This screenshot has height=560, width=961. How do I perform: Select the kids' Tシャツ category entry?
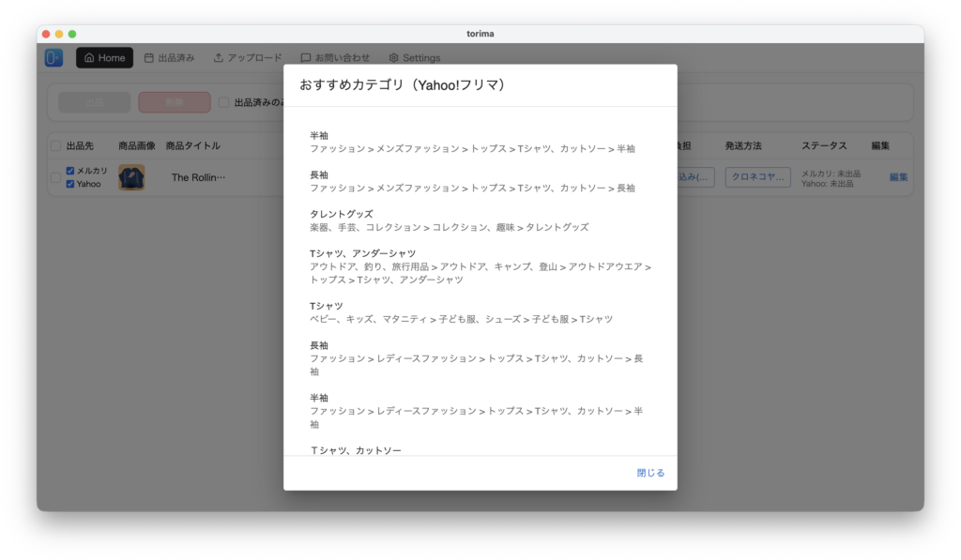pyautogui.click(x=461, y=312)
